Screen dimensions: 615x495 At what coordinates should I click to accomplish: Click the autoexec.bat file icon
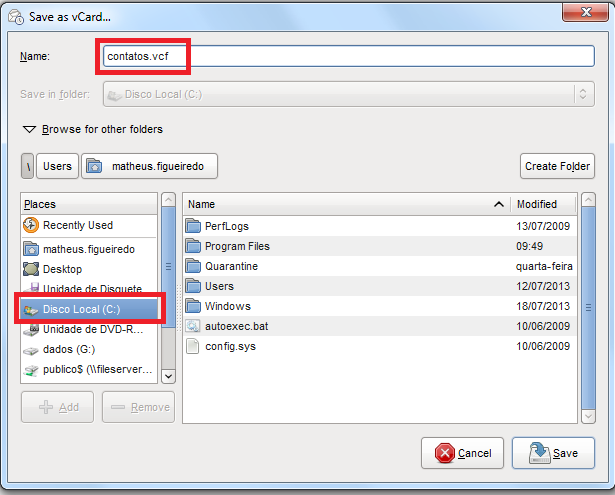[x=194, y=326]
